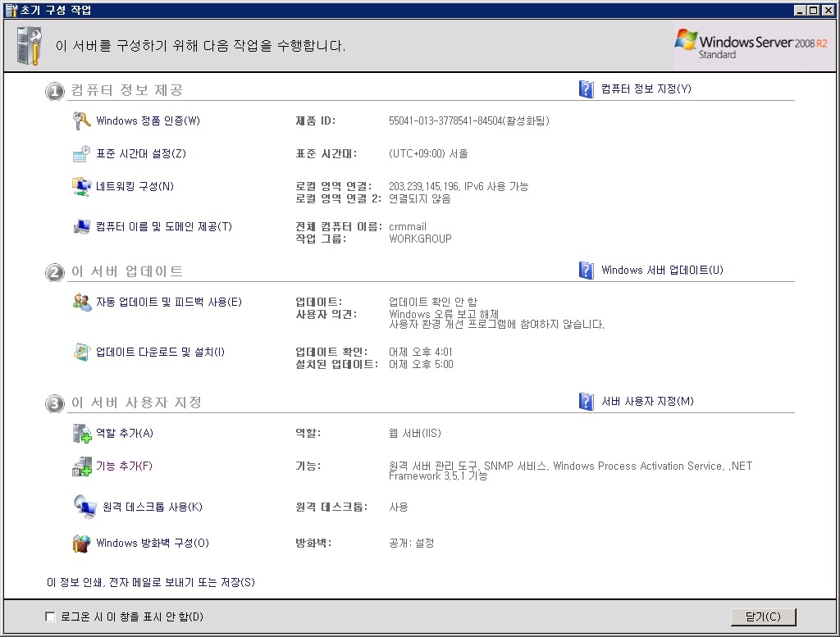Click the Add Roles server icon
Image resolution: width=840 pixels, height=637 pixels.
(x=81, y=434)
